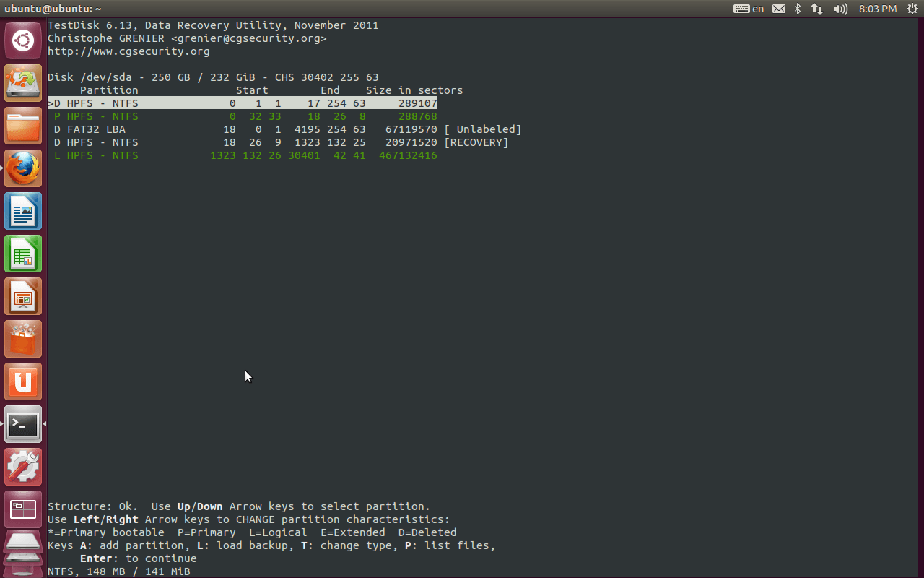Open the sound volume indicator
Image resolution: width=924 pixels, height=578 pixels.
click(x=840, y=9)
